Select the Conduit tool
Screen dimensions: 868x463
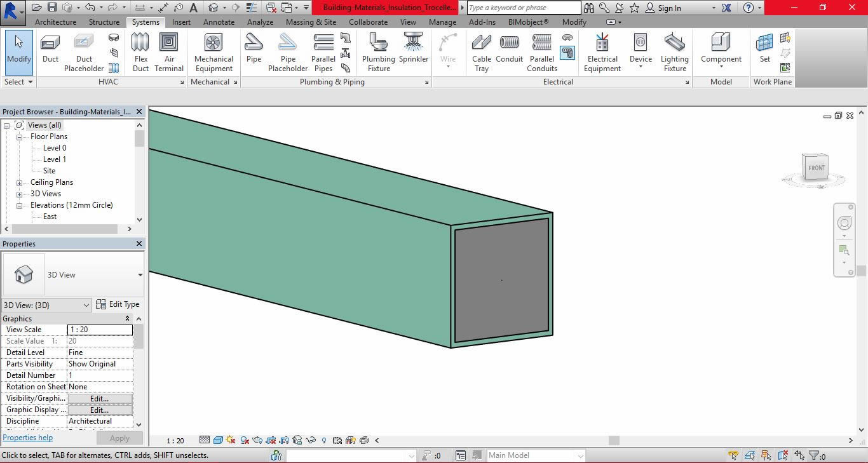click(x=509, y=49)
